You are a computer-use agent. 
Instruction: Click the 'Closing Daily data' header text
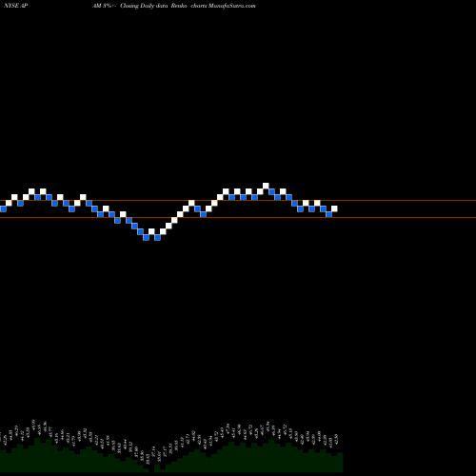pos(144,6)
